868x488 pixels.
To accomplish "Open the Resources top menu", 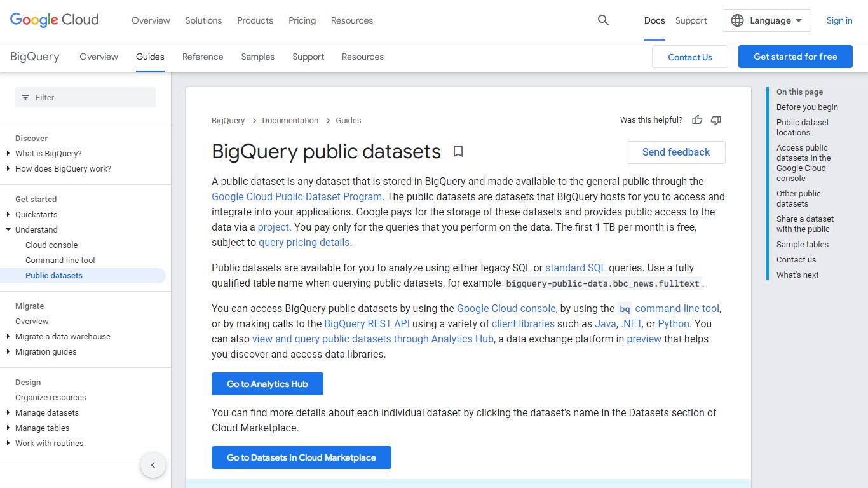I will (x=352, y=20).
